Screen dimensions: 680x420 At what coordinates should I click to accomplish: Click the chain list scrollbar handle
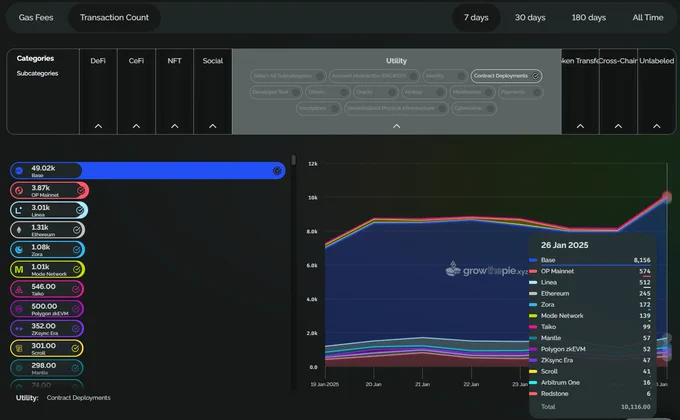point(294,160)
